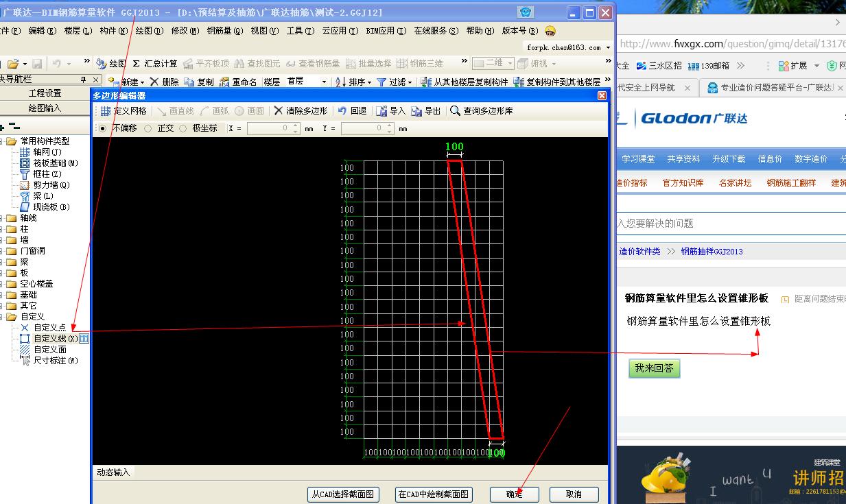
Task: Click 查找图元 find-element tool
Action: point(257,63)
